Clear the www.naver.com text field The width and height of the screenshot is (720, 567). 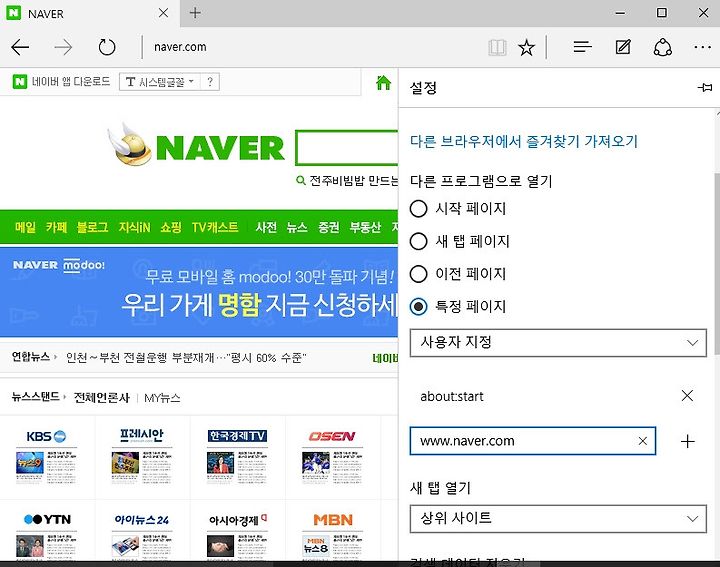tap(643, 441)
